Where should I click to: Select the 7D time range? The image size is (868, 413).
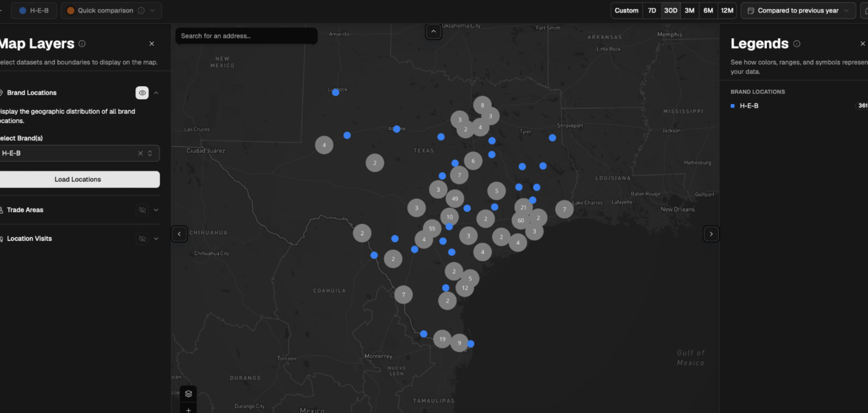click(652, 10)
